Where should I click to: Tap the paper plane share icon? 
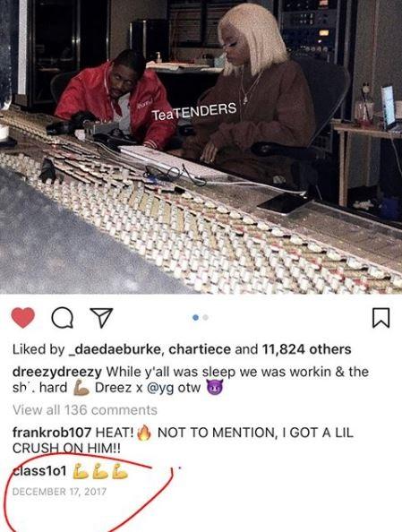[101, 318]
